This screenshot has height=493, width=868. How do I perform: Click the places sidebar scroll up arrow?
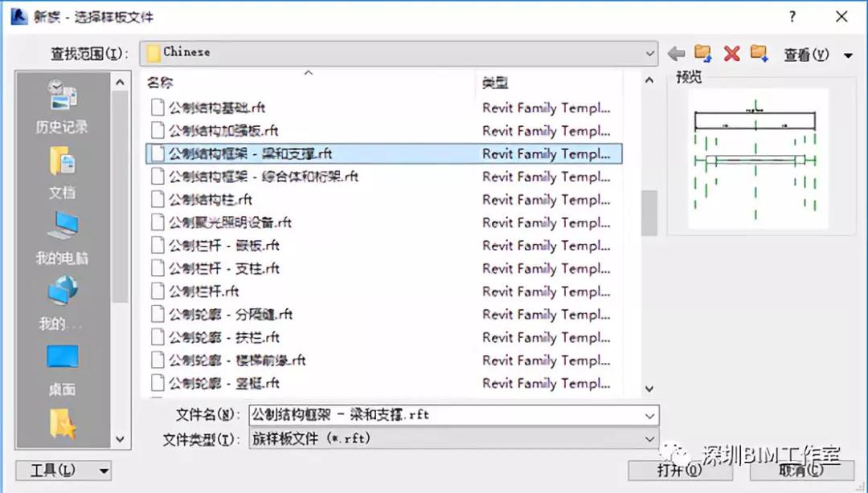[120, 83]
